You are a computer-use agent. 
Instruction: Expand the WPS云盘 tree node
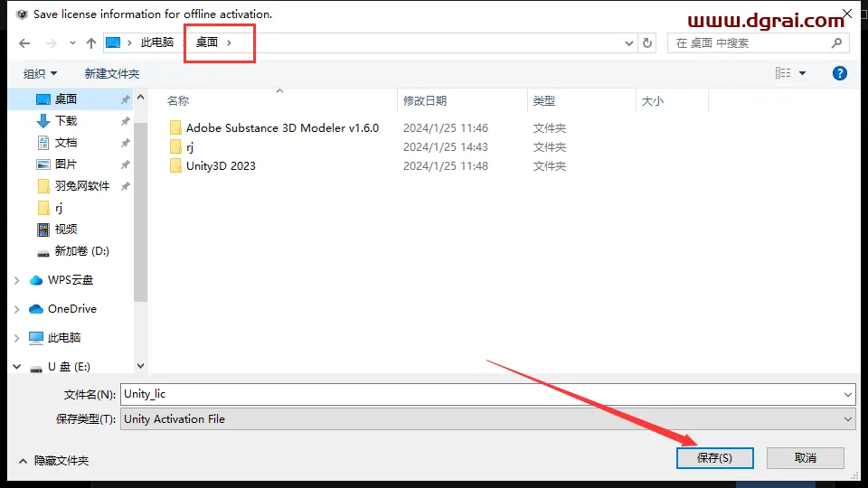(x=17, y=280)
